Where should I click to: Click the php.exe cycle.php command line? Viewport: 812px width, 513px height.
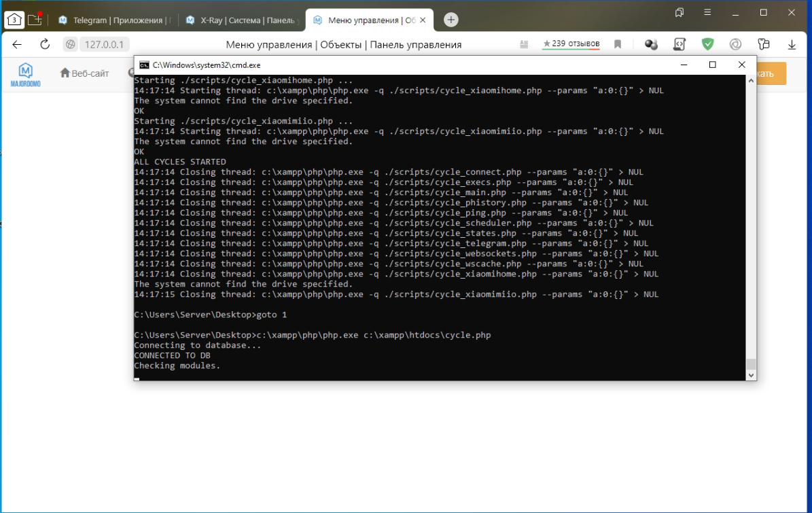(x=313, y=335)
